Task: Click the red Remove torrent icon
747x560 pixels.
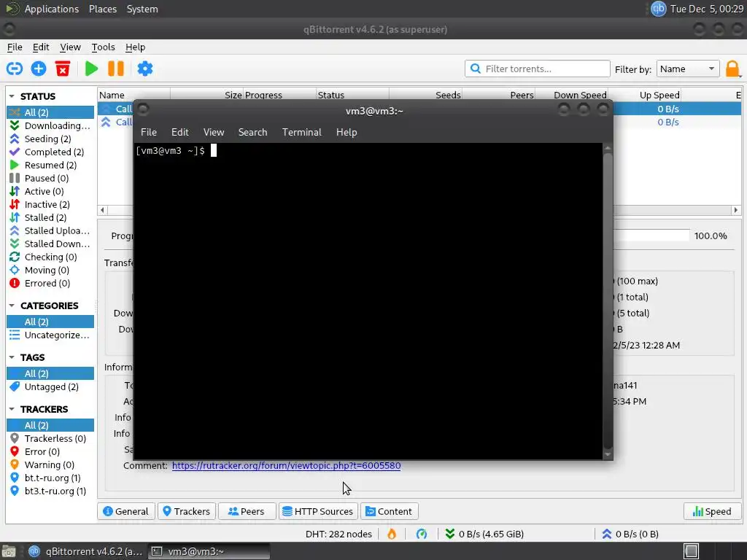Action: (63, 69)
